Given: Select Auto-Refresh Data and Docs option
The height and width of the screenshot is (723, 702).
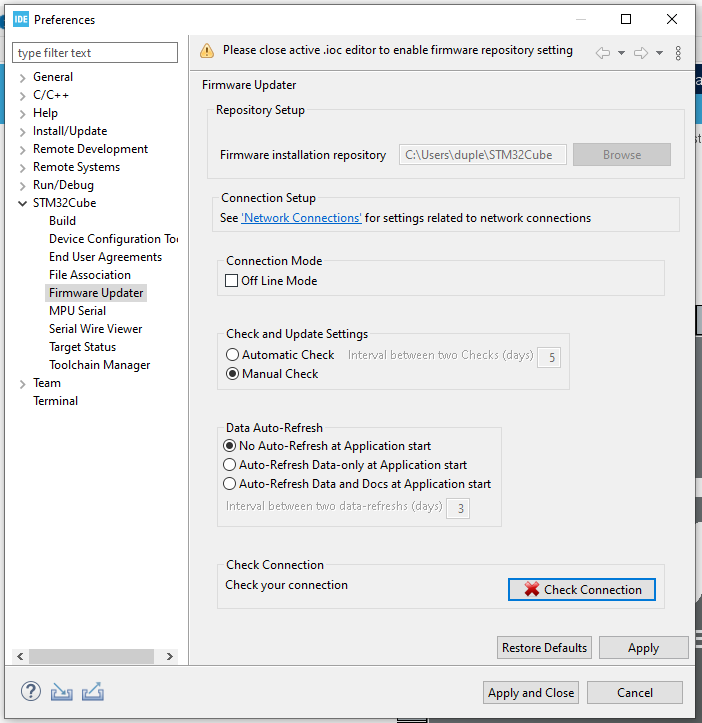Looking at the screenshot, I should coord(229,484).
